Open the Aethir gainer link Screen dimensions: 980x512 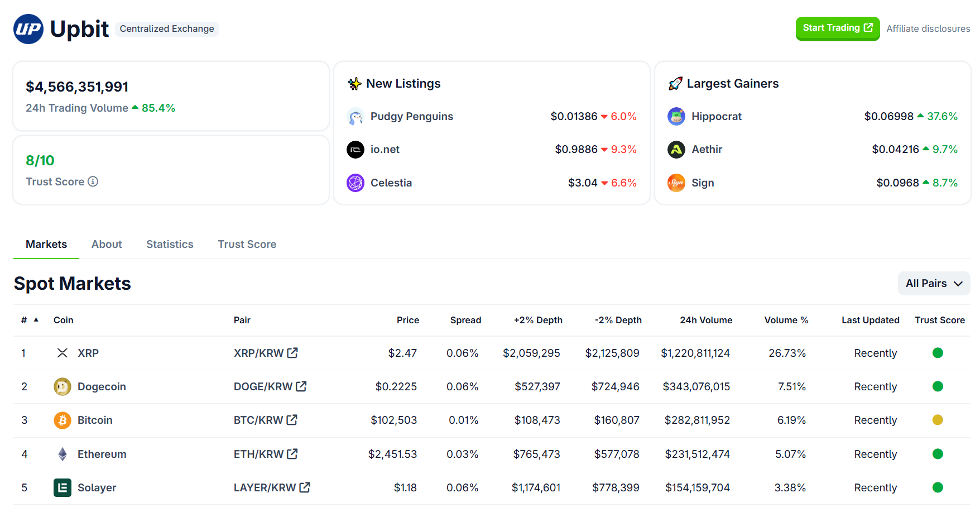point(707,150)
